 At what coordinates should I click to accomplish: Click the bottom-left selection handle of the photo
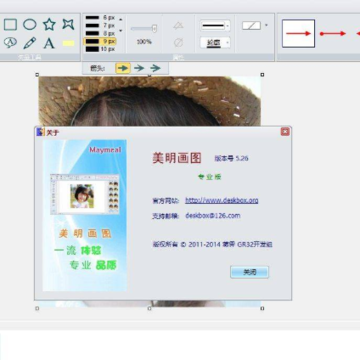coord(37,309)
